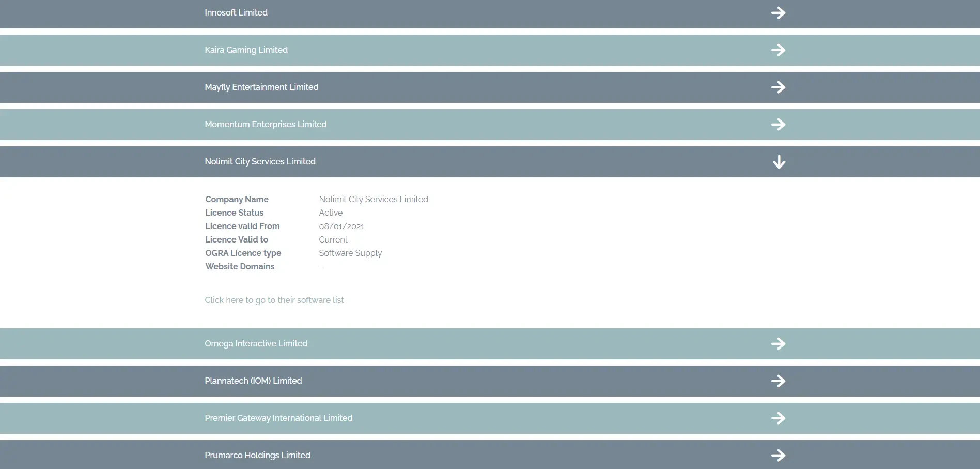Expand the Prumarco Holdings Limited arrow icon
The image size is (980, 469).
click(x=778, y=456)
